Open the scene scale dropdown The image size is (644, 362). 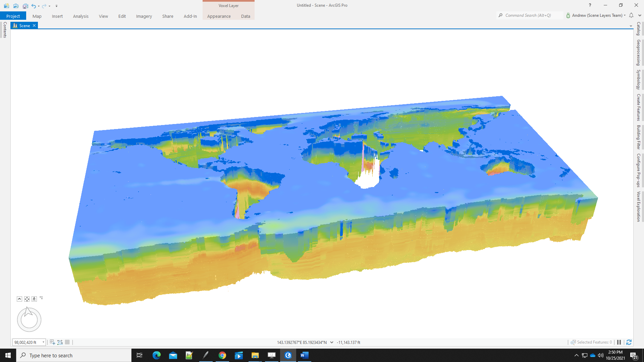(43, 342)
